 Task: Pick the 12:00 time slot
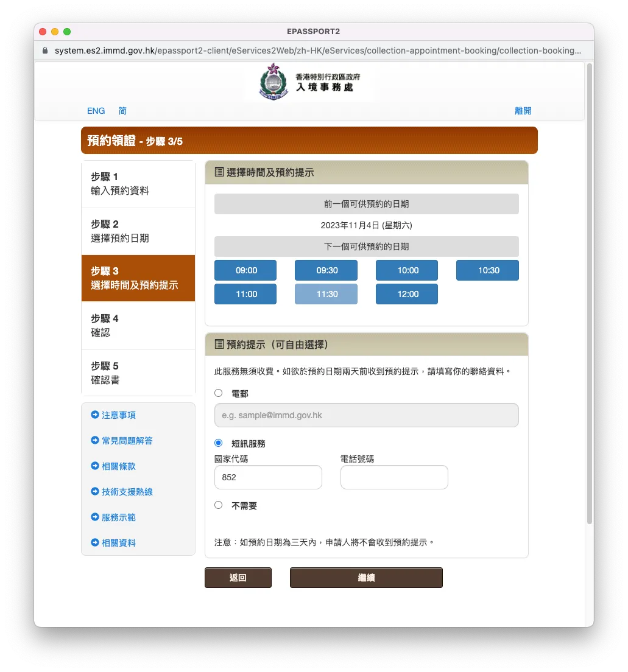pyautogui.click(x=407, y=294)
